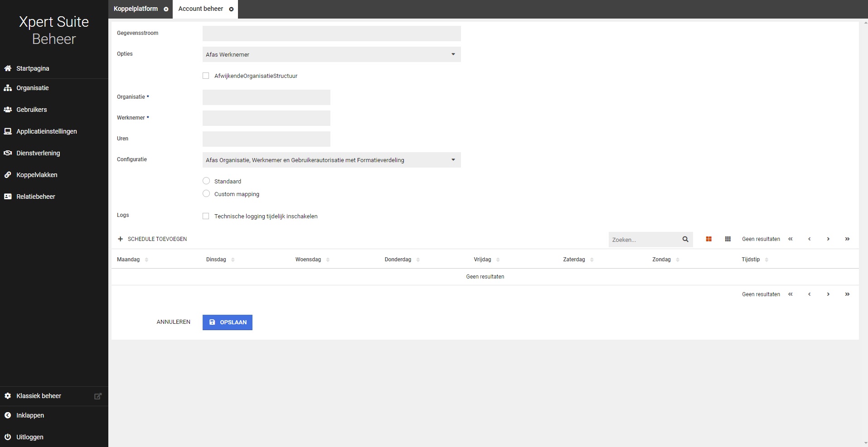Click the Klassiek beheer external link icon
This screenshot has width=868, height=447.
point(97,396)
